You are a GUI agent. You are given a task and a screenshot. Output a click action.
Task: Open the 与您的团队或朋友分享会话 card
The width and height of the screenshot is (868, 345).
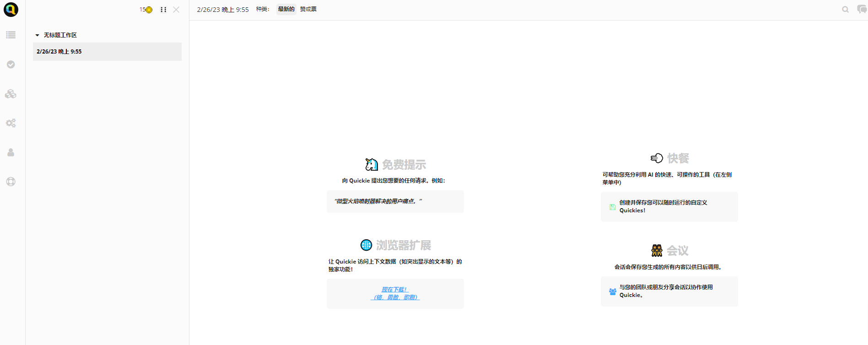(669, 291)
